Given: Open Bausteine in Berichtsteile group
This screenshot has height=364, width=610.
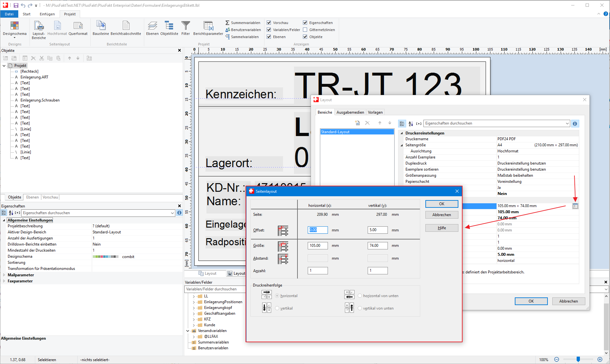Looking at the screenshot, I should (x=101, y=28).
